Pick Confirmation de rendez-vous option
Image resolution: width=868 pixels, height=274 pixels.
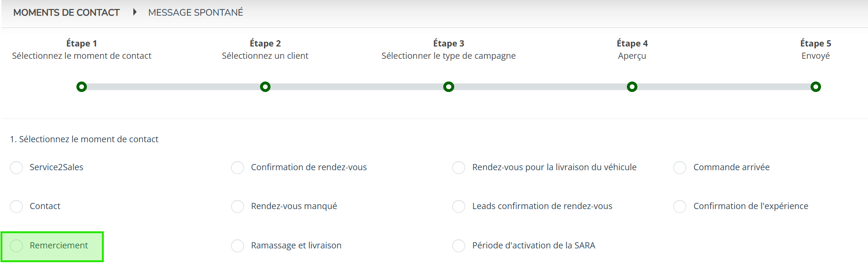point(238,168)
